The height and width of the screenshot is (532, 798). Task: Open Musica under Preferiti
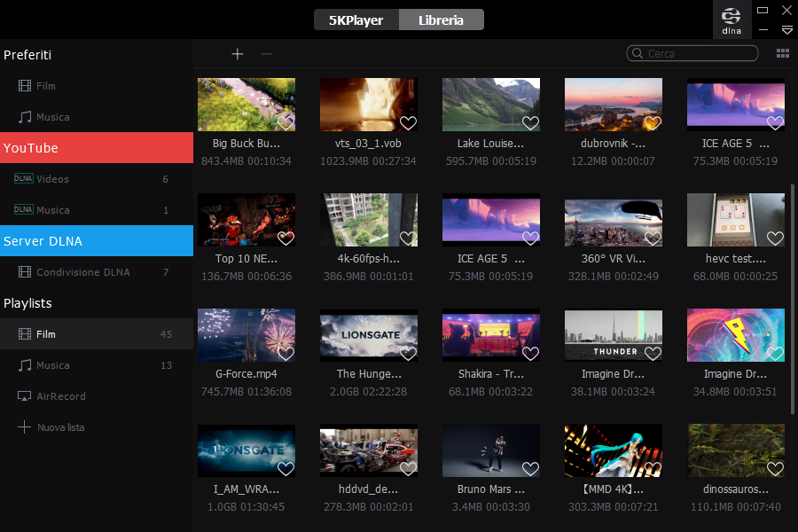[52, 117]
